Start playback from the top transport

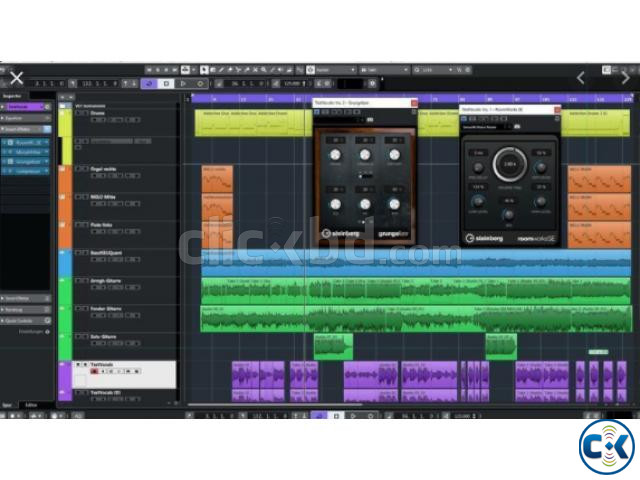click(183, 84)
